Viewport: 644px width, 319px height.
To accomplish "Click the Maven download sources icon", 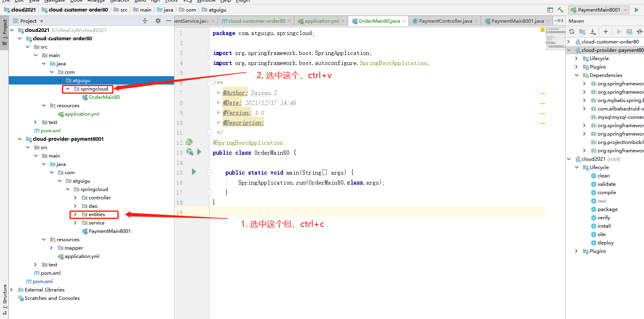I will [x=593, y=32].
